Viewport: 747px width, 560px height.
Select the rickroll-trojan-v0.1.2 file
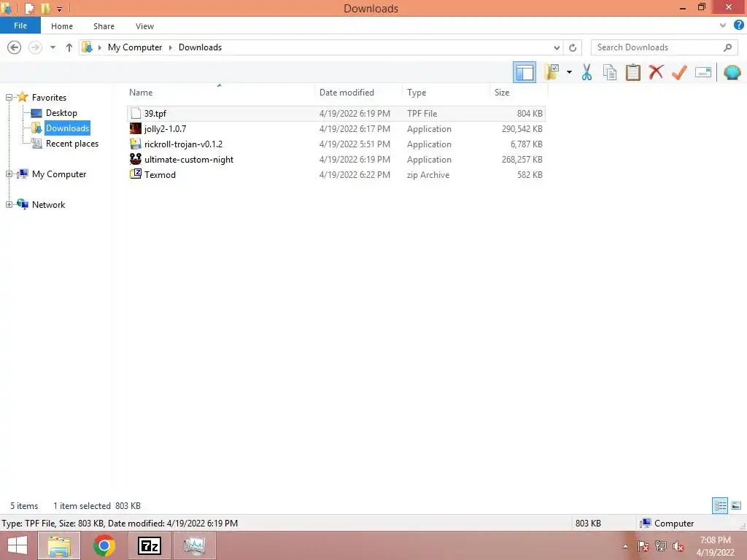[336, 144]
